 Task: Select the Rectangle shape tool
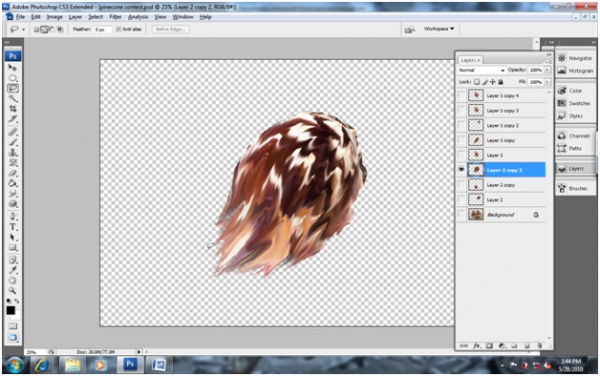click(13, 247)
